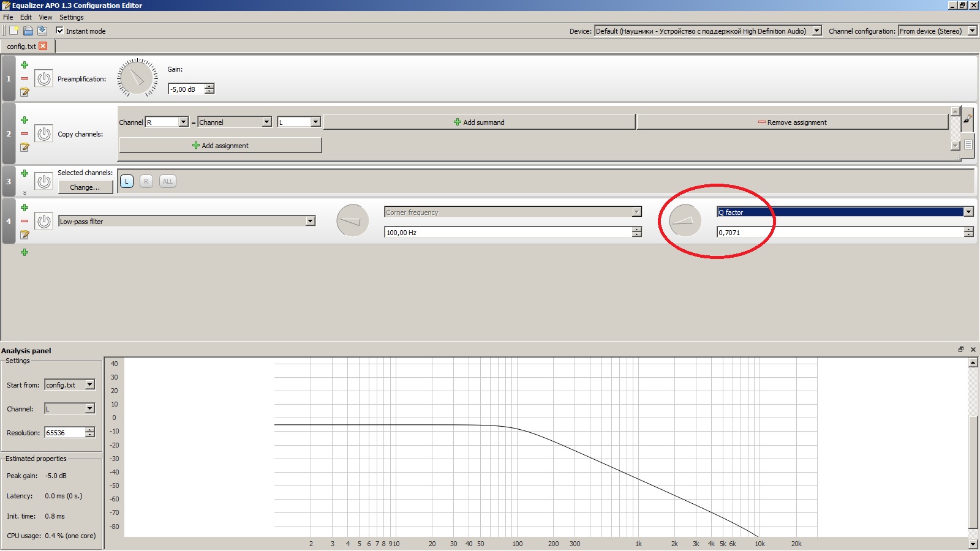Toggle power for Copy channels filter
980x551 pixels.
point(43,133)
